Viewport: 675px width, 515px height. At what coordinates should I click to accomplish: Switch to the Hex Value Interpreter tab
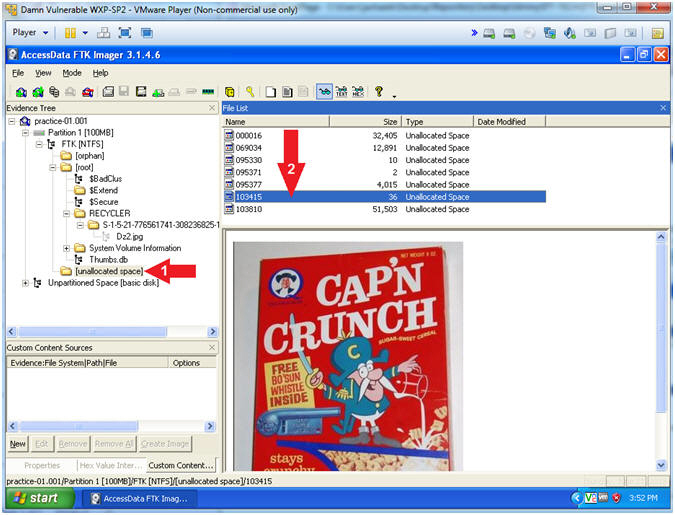pyautogui.click(x=111, y=465)
